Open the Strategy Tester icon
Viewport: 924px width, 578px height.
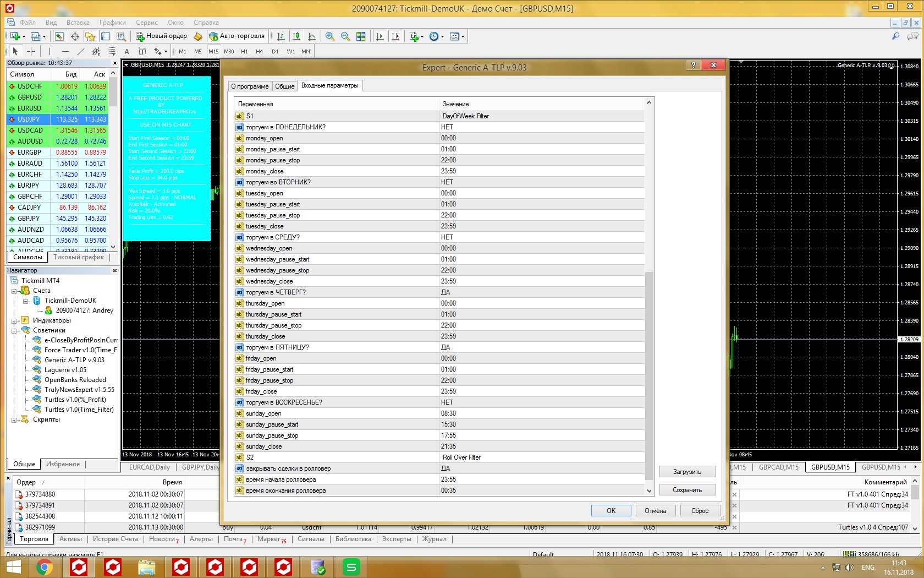(122, 36)
